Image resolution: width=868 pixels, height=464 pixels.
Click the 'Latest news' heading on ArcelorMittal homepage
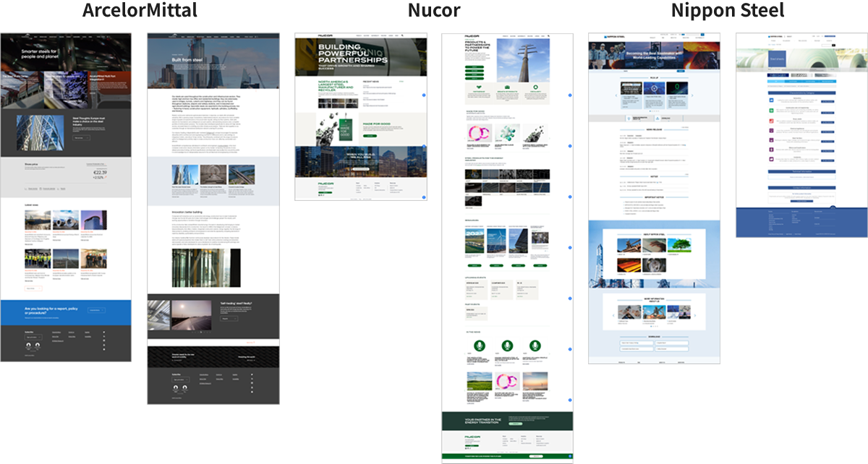33,205
